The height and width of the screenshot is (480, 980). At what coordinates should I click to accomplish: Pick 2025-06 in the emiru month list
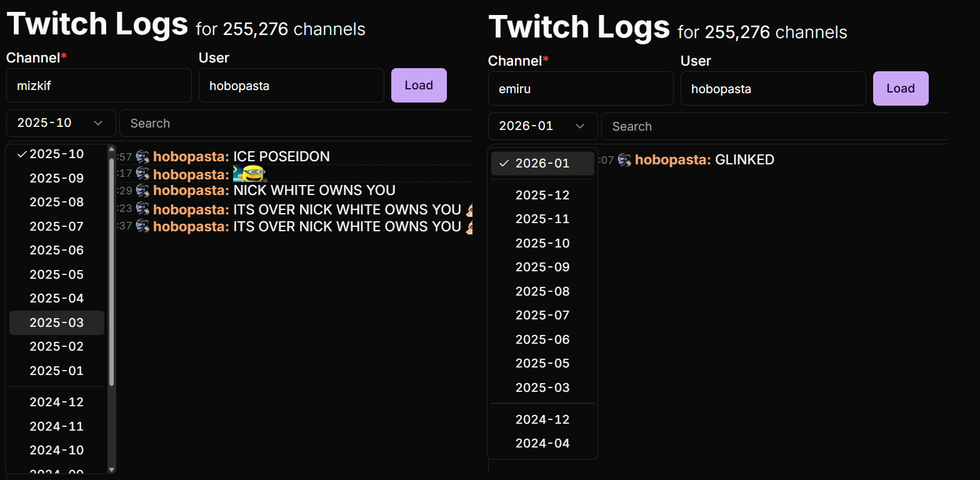tap(542, 339)
